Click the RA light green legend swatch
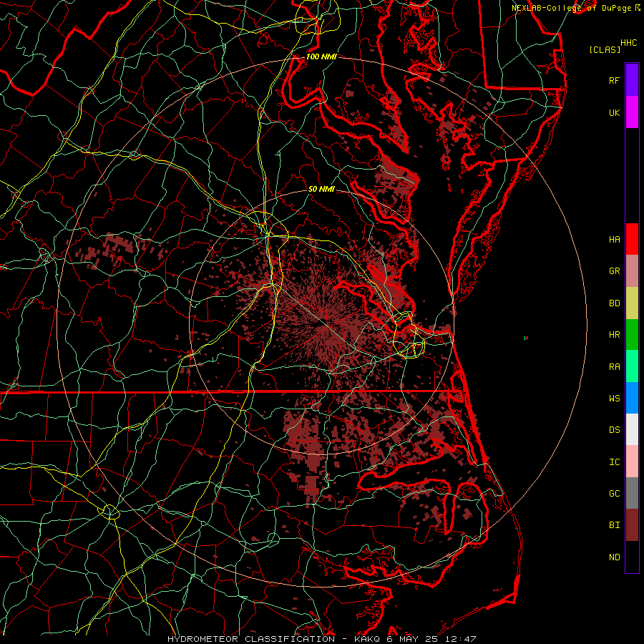This screenshot has height=644, width=644. (x=632, y=366)
